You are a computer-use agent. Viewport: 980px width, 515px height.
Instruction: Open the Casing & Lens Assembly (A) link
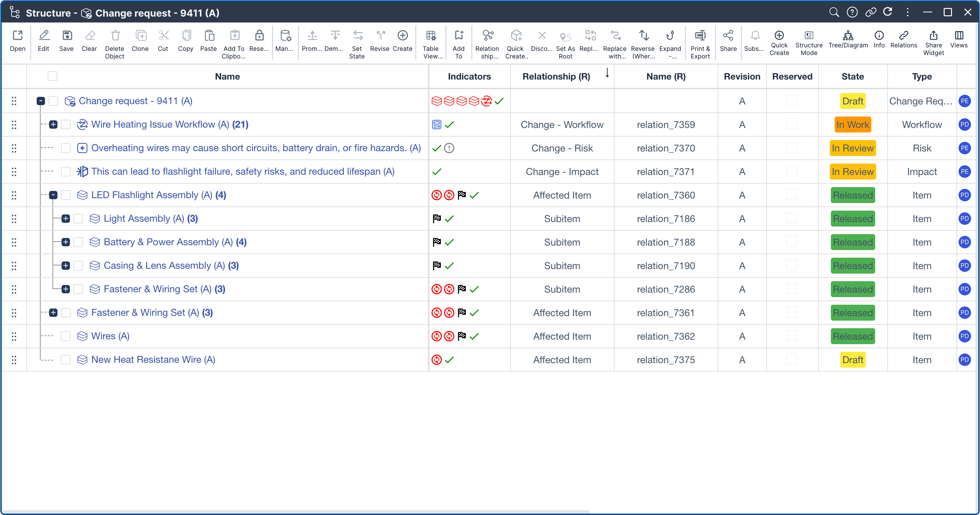(x=164, y=266)
